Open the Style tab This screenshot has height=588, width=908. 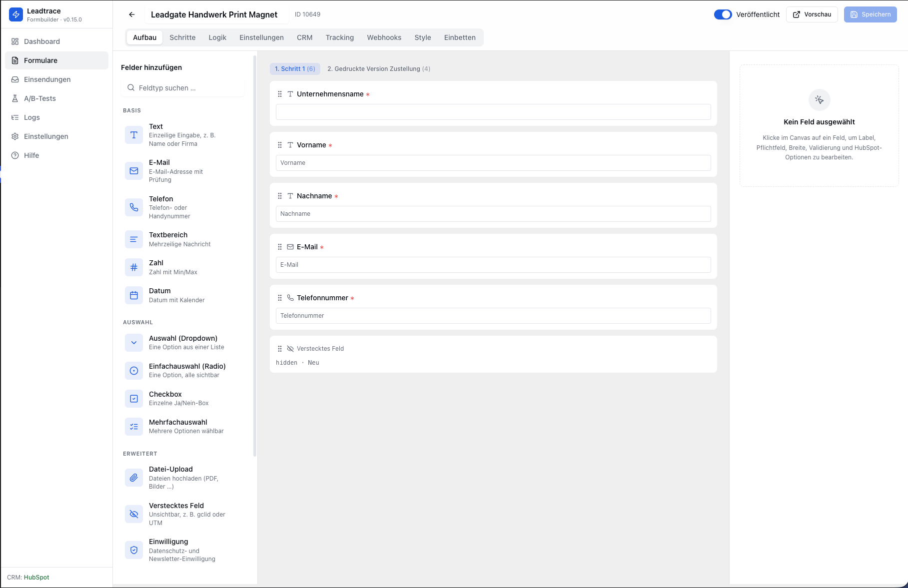423,37
